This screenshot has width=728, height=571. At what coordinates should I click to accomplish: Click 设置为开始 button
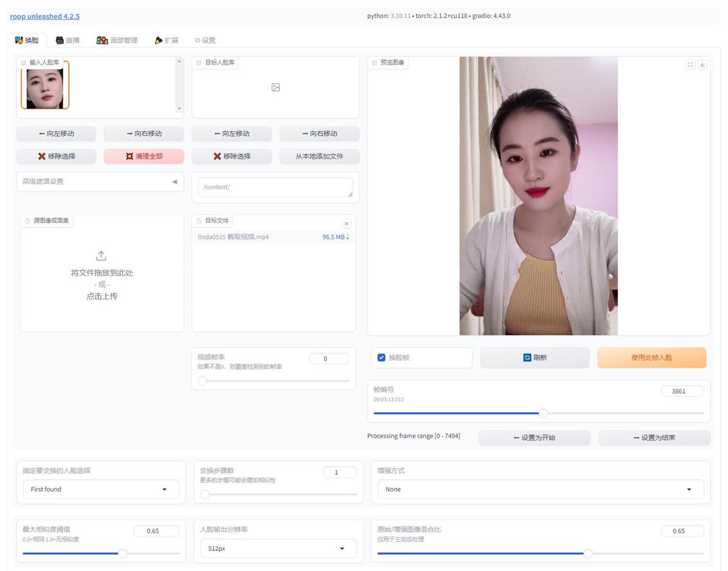coord(534,438)
